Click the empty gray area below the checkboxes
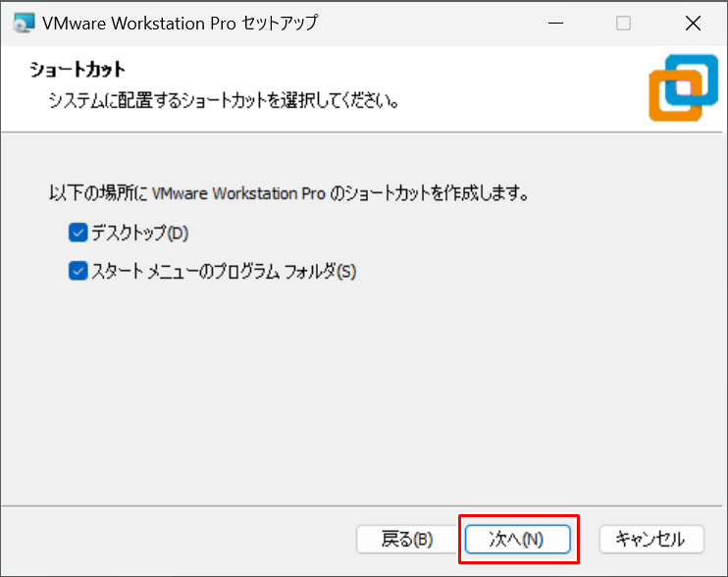 click(x=363, y=393)
